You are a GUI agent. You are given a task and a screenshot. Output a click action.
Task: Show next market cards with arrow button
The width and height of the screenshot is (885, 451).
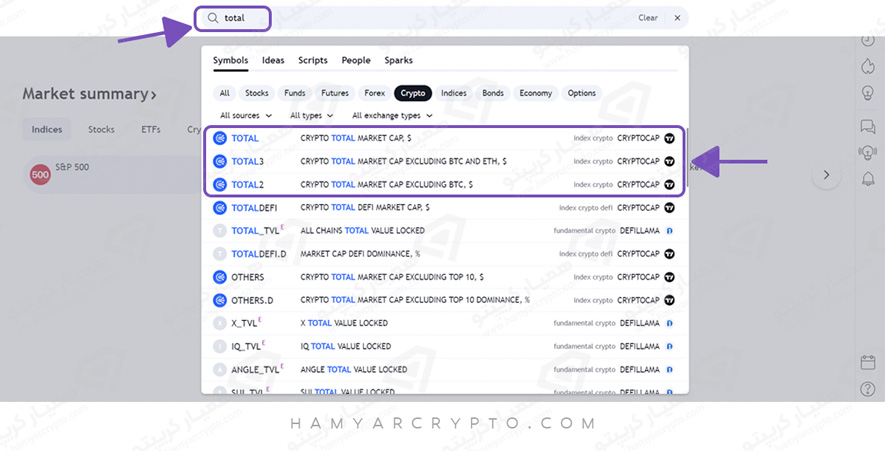click(826, 175)
